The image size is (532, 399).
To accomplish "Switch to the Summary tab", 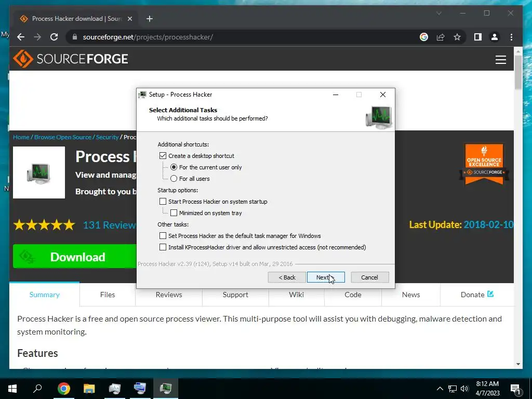I will coord(45,295).
